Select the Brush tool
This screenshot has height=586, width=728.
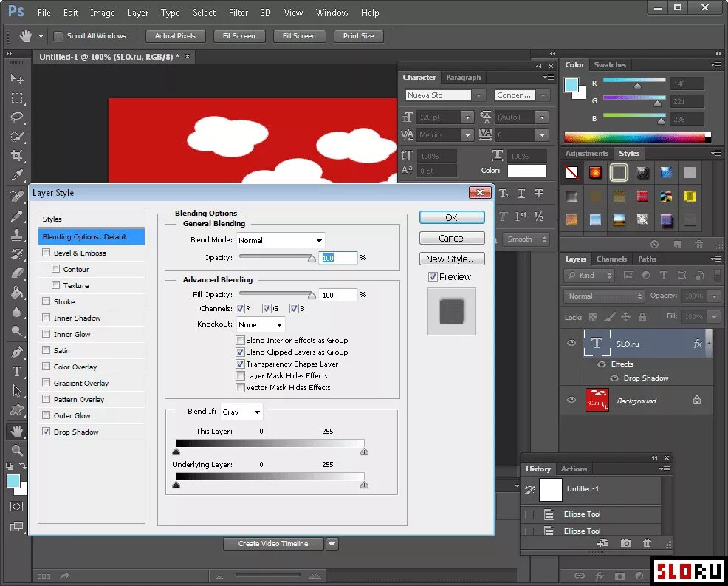click(x=17, y=216)
